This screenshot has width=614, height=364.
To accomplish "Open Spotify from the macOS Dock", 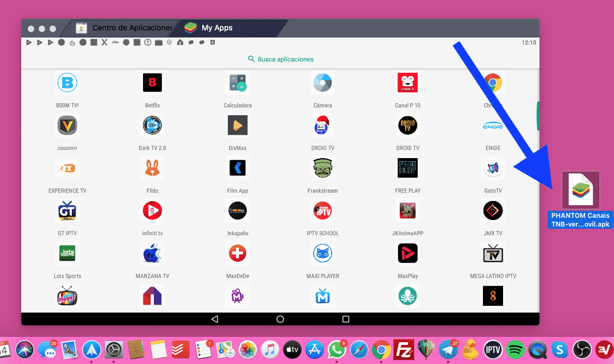I will (x=515, y=350).
